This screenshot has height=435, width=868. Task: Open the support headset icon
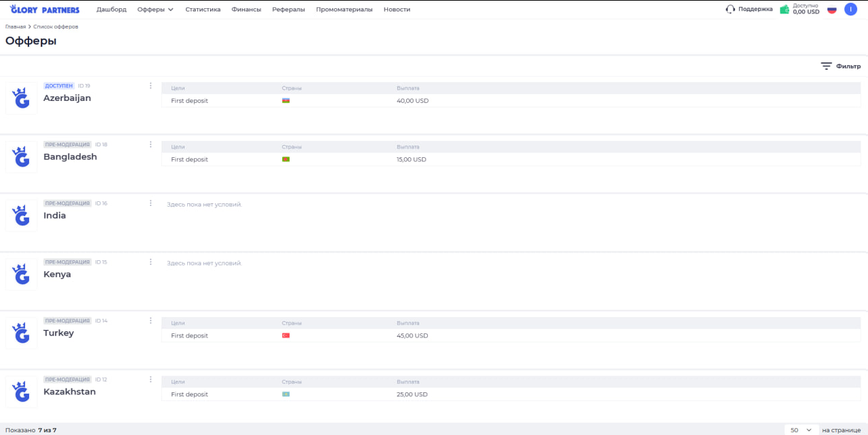[730, 9]
